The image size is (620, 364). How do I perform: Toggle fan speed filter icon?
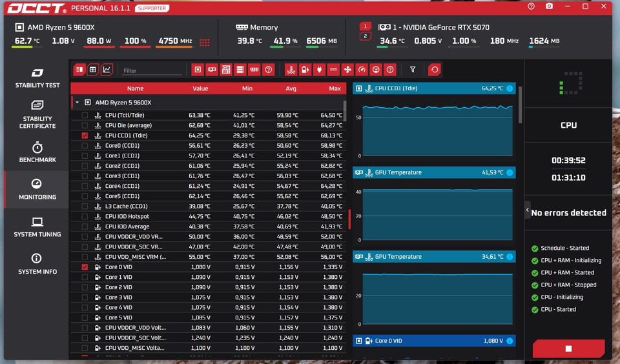[347, 70]
